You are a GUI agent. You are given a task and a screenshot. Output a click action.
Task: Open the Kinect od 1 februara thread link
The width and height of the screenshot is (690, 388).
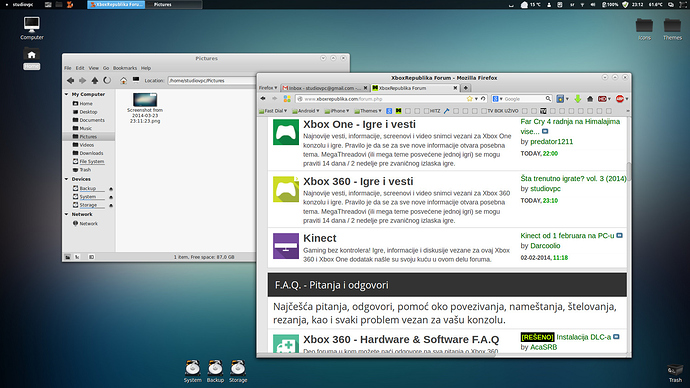pyautogui.click(x=567, y=236)
